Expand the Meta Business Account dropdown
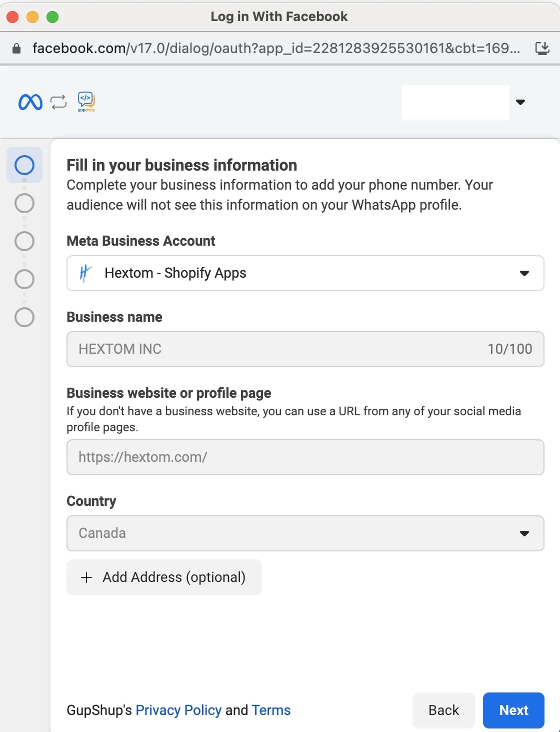This screenshot has width=560, height=732. coord(305,273)
